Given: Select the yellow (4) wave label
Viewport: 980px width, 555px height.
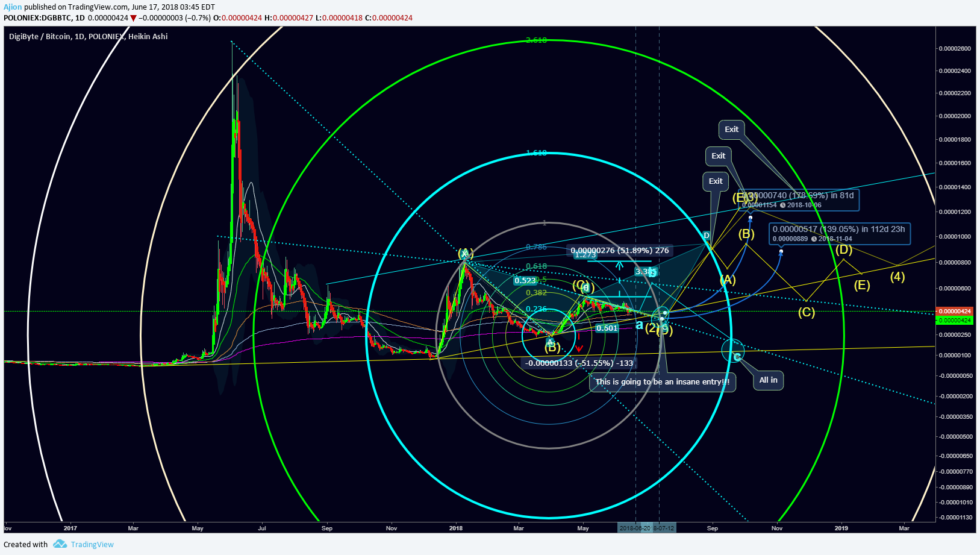Looking at the screenshot, I should (897, 277).
